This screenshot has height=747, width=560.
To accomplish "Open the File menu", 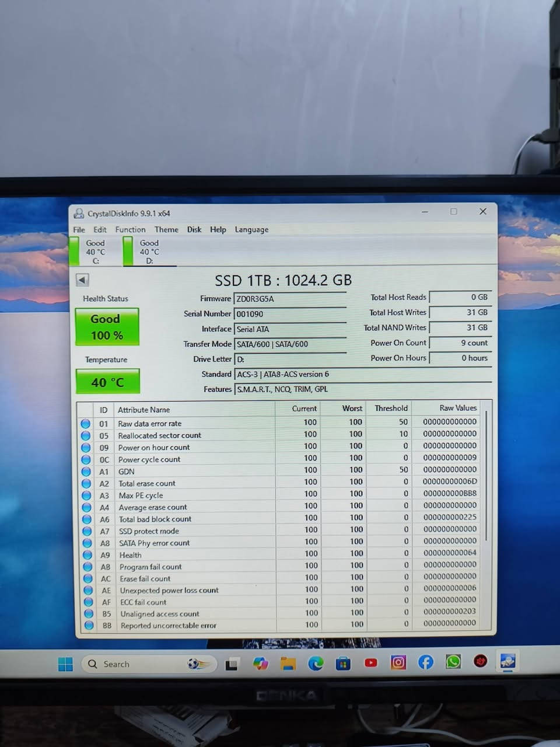I will tap(79, 229).
